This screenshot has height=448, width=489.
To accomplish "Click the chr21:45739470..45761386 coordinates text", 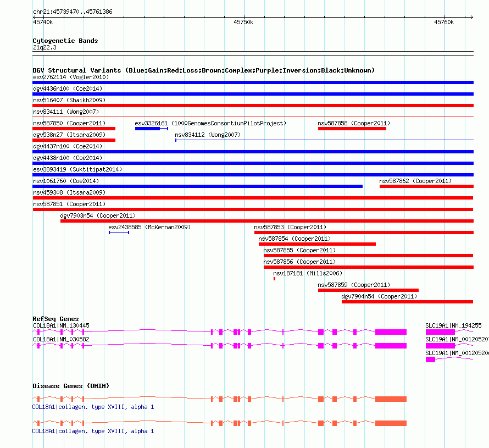I will tap(73, 12).
